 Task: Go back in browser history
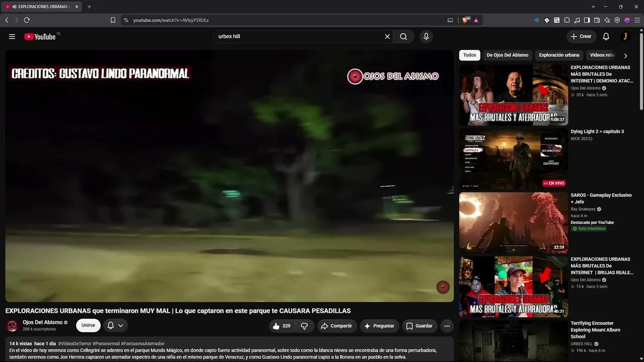click(7, 20)
